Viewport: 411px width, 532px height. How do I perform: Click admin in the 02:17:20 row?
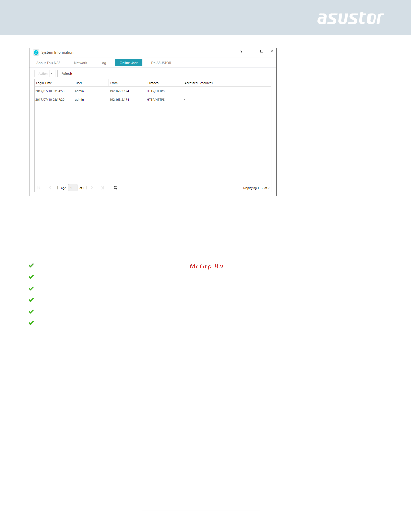tap(79, 100)
